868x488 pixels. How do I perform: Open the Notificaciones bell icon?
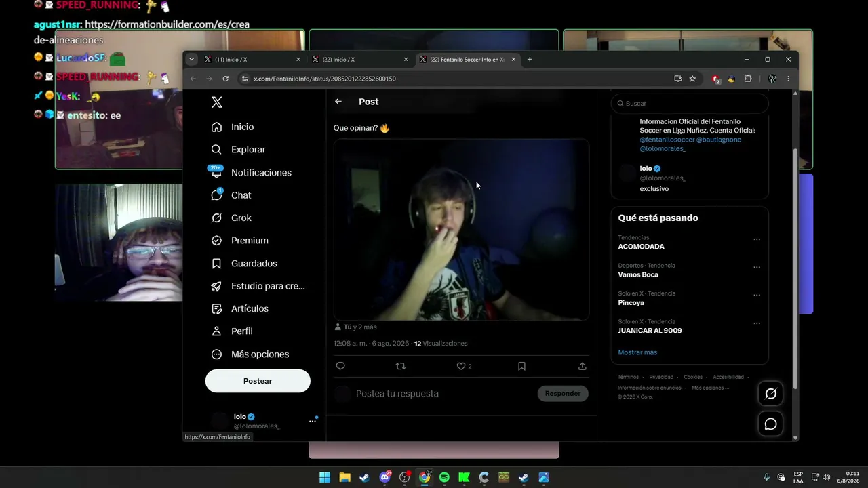pyautogui.click(x=216, y=172)
